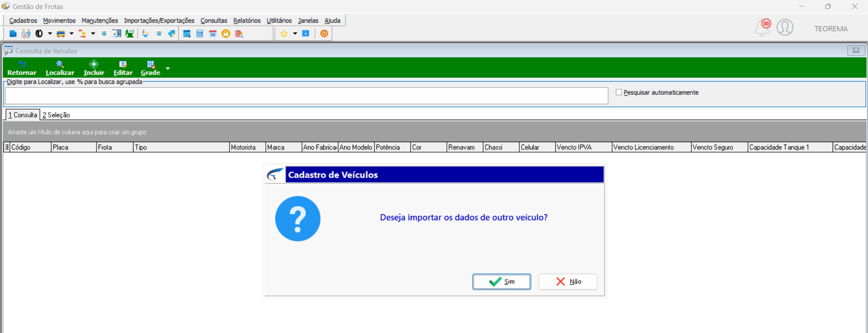868x333 pixels.
Task: Open the Consultas menu
Action: pos(214,20)
